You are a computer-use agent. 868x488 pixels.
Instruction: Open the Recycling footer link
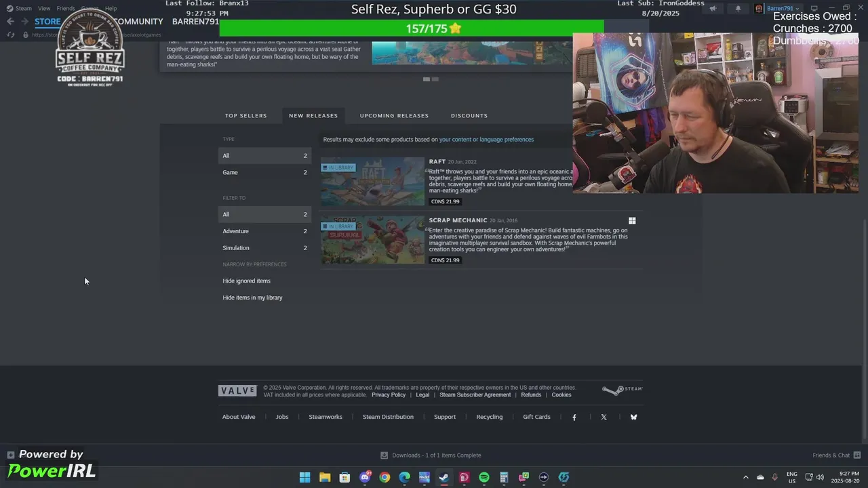(490, 417)
